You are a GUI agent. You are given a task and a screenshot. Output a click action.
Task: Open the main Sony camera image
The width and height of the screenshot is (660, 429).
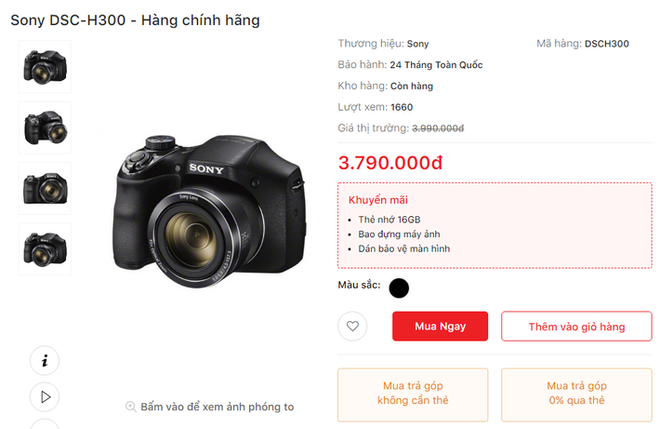209,212
